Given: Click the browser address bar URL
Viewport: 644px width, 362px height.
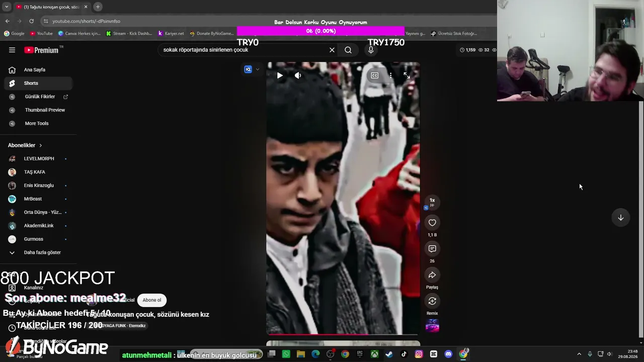Looking at the screenshot, I should (87, 21).
